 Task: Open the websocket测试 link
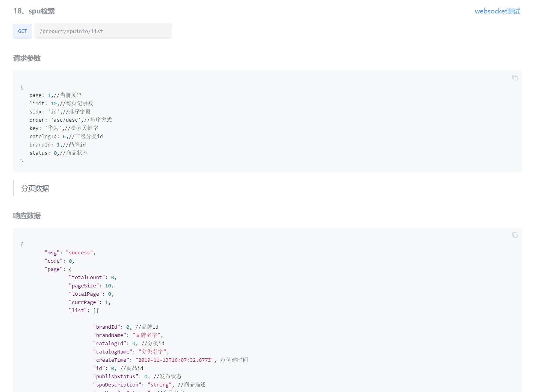coord(497,11)
